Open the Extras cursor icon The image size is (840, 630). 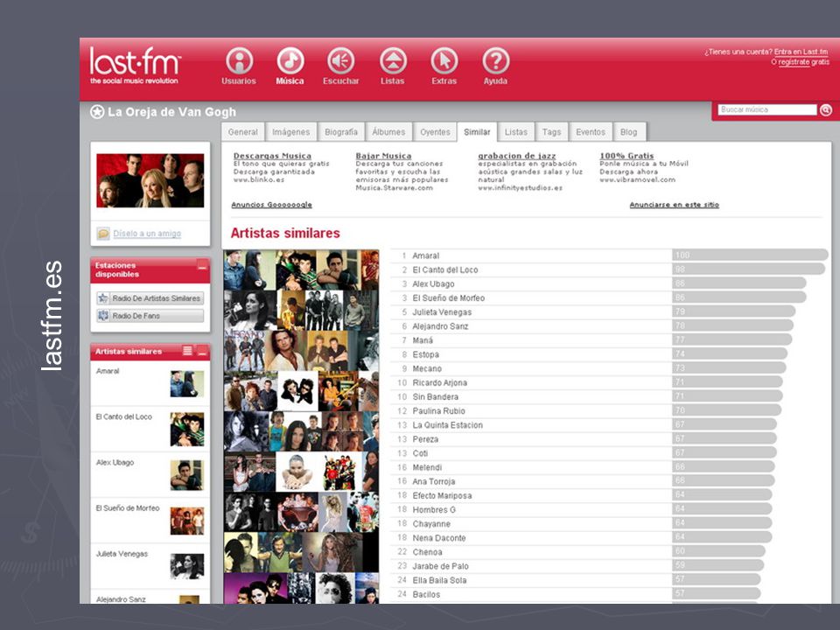(x=444, y=61)
